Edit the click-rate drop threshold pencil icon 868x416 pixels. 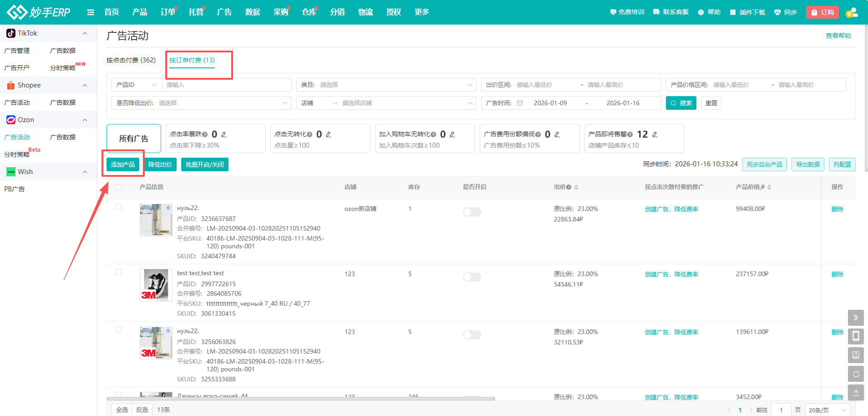(x=224, y=134)
